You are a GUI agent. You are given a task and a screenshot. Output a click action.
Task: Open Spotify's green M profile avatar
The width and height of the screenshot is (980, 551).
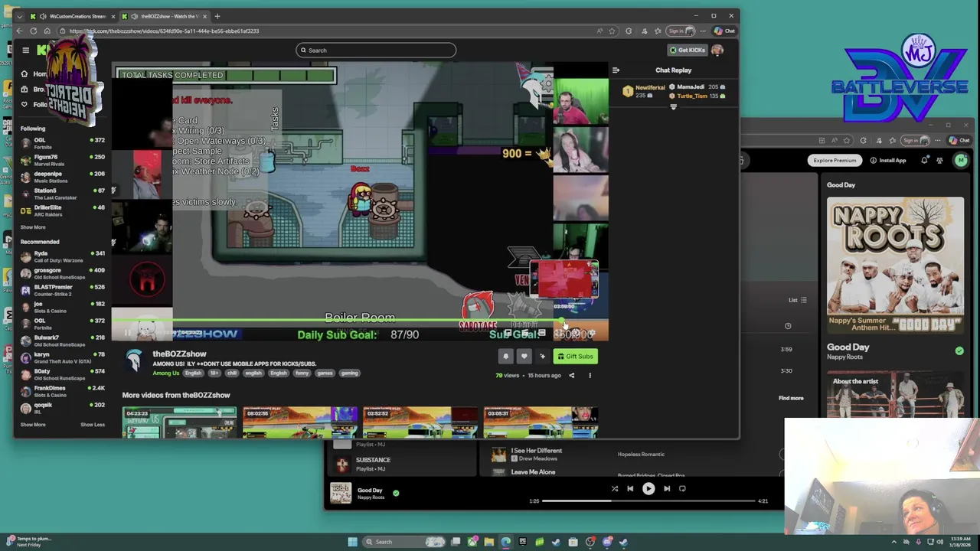pos(961,160)
